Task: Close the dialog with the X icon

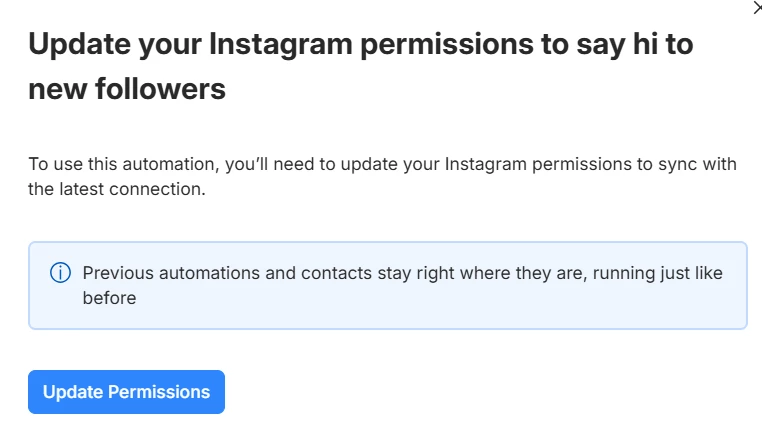Action: click(x=758, y=7)
